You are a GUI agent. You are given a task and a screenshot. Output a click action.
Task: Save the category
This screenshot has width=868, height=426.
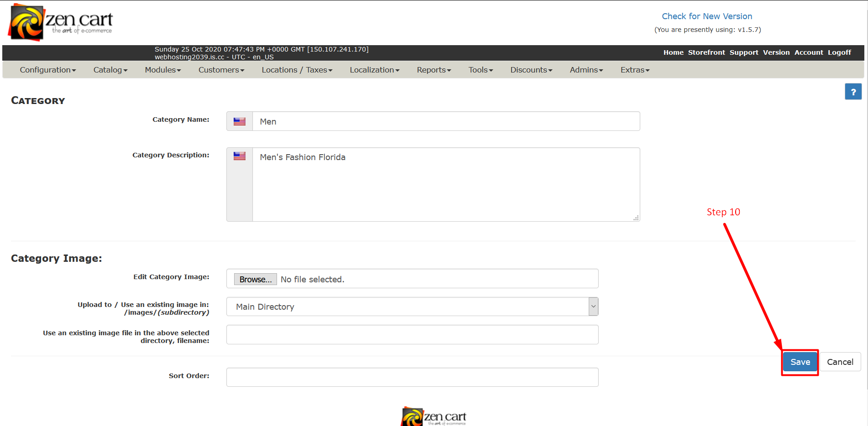pyautogui.click(x=800, y=362)
